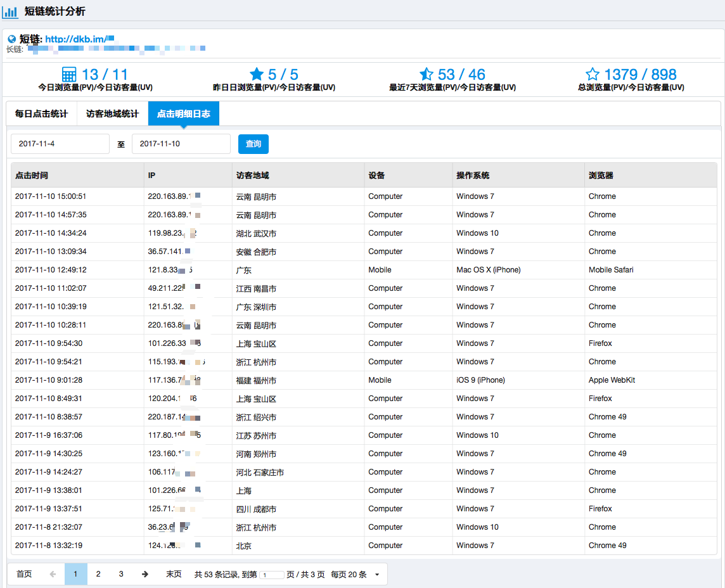This screenshot has width=725, height=588.
Task: Click the 查询 search button
Action: (253, 144)
